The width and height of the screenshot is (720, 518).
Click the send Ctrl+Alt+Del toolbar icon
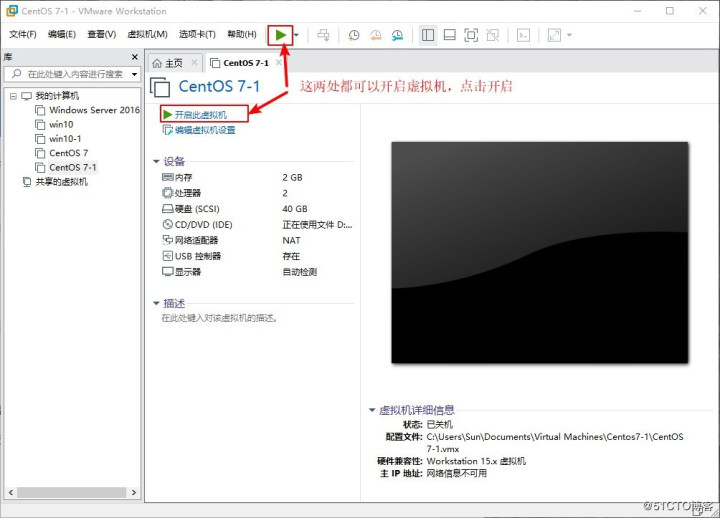click(323, 35)
